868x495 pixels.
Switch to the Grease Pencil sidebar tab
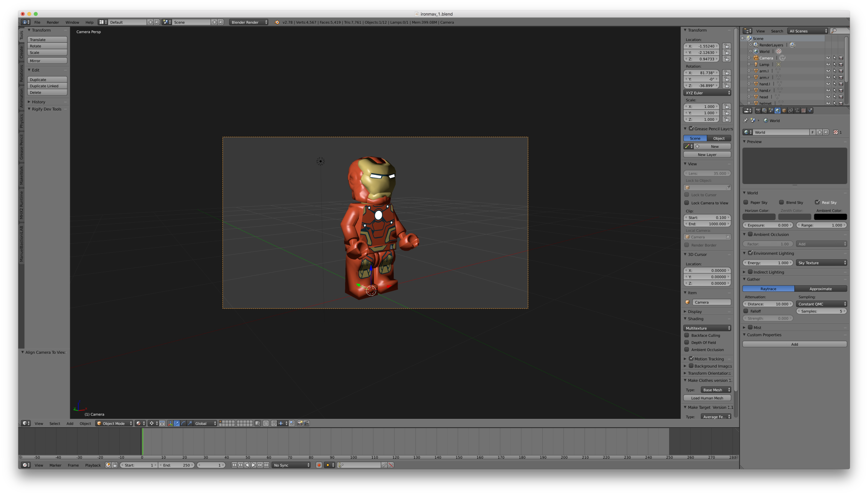click(22, 147)
